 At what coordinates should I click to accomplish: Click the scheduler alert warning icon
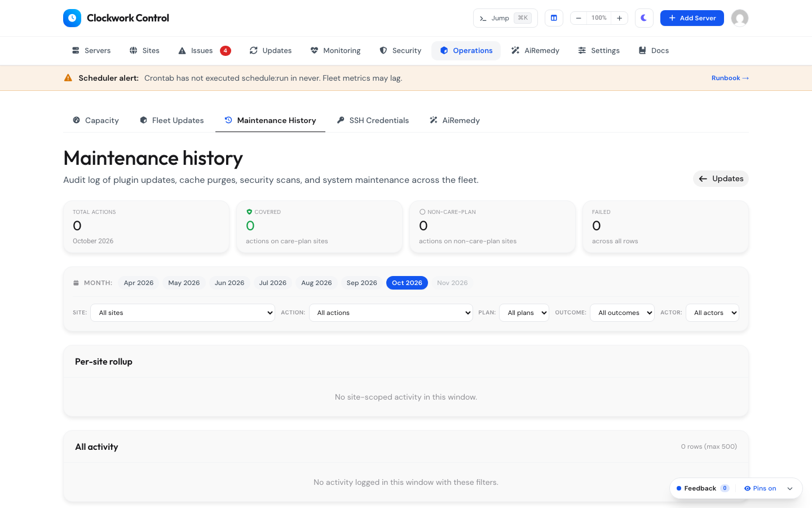68,78
